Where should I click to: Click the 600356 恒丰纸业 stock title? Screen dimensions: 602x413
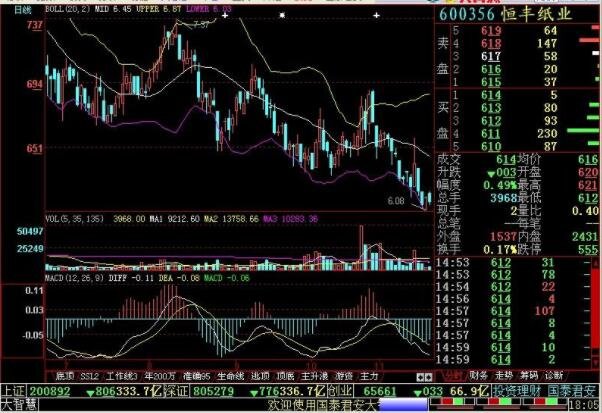[x=520, y=13]
